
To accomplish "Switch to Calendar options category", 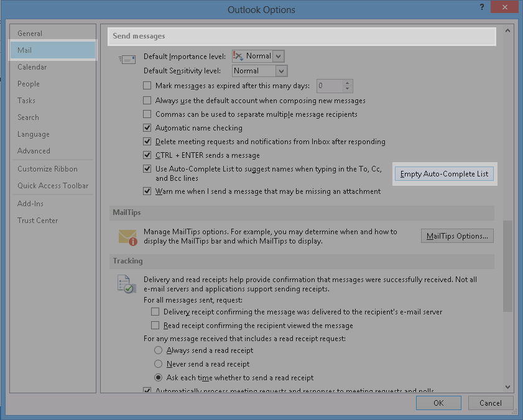I will pyautogui.click(x=53, y=67).
